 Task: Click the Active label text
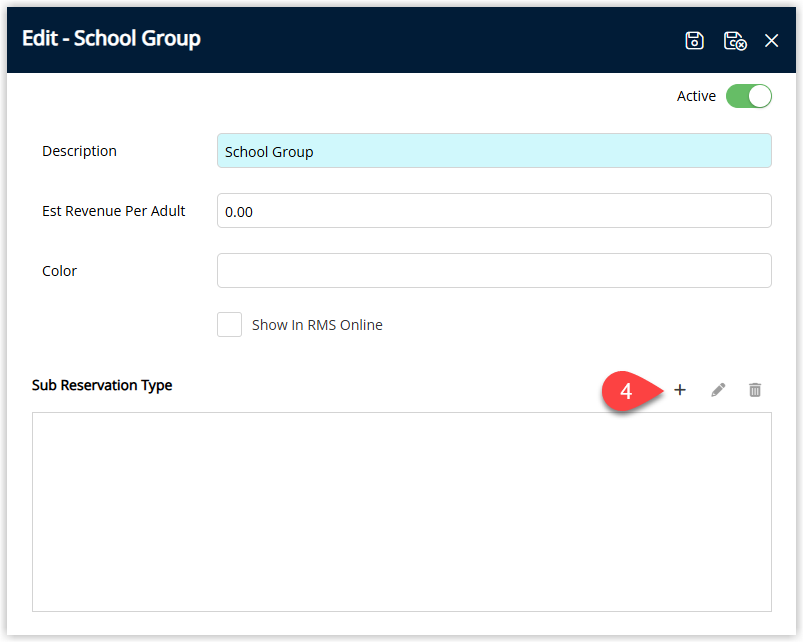(696, 96)
